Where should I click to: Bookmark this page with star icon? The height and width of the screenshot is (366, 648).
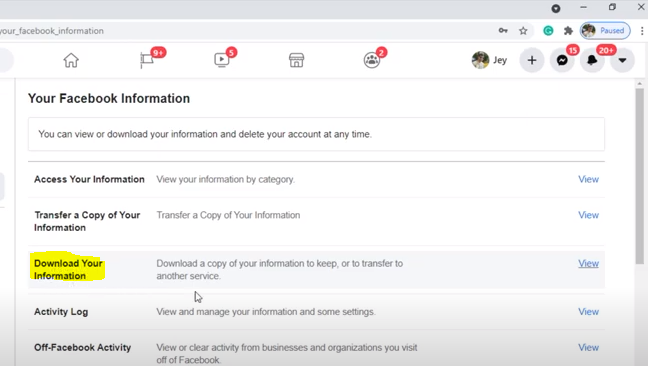click(x=523, y=31)
